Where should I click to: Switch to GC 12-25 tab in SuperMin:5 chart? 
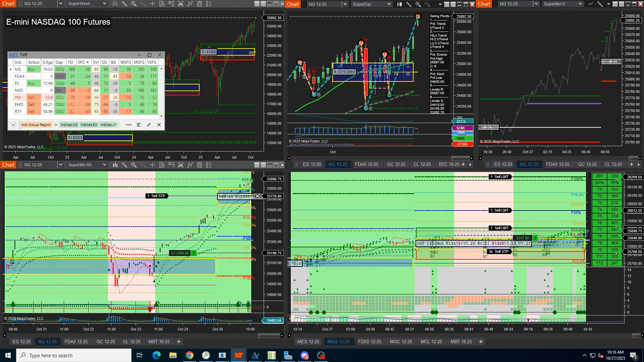coord(587,164)
